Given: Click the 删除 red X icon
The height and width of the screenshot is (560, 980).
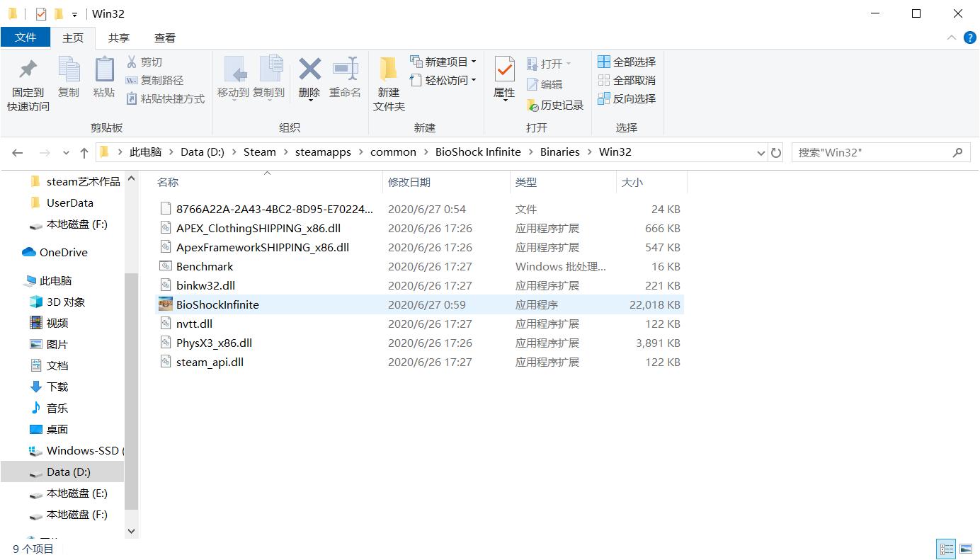Looking at the screenshot, I should tap(309, 69).
